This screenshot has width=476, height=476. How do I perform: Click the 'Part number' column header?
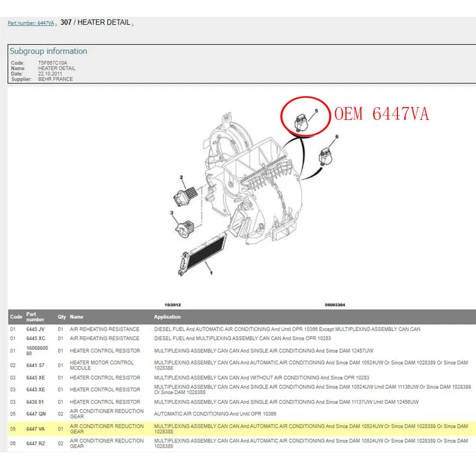point(35,317)
